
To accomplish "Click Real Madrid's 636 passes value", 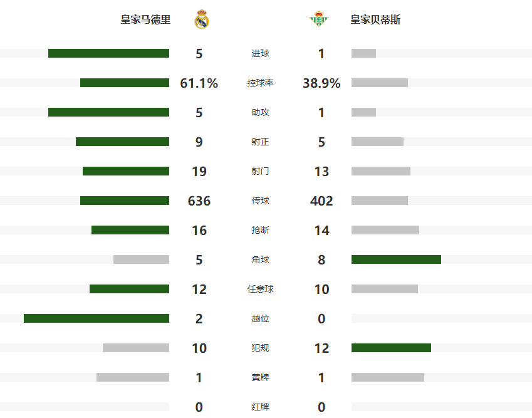I will [x=199, y=201].
